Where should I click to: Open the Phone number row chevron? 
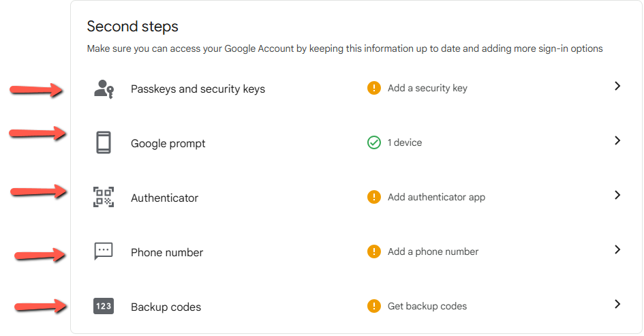[x=617, y=249]
